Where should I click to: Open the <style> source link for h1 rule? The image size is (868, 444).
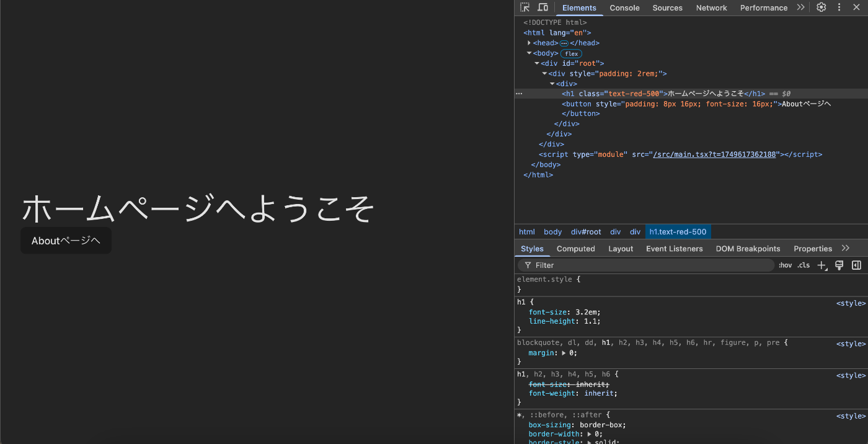851,303
